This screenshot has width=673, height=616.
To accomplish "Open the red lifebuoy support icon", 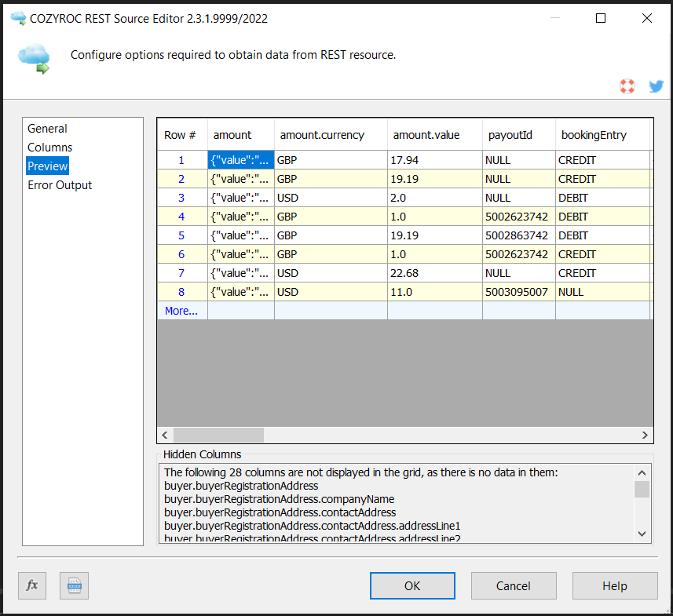I will (x=627, y=86).
